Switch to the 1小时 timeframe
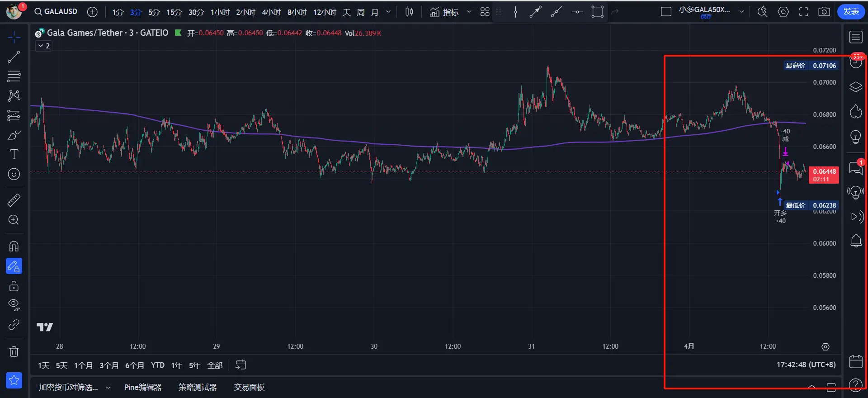Image resolution: width=868 pixels, height=398 pixels. point(220,12)
